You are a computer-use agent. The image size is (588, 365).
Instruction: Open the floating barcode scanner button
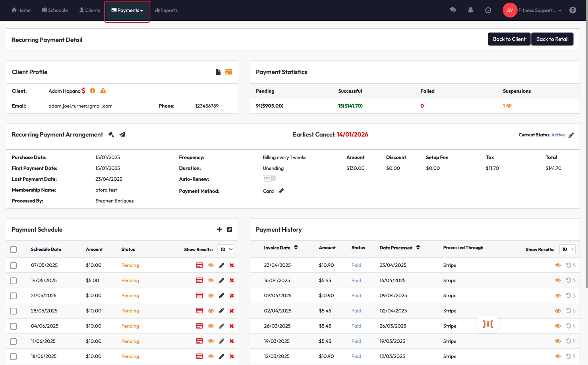point(488,324)
